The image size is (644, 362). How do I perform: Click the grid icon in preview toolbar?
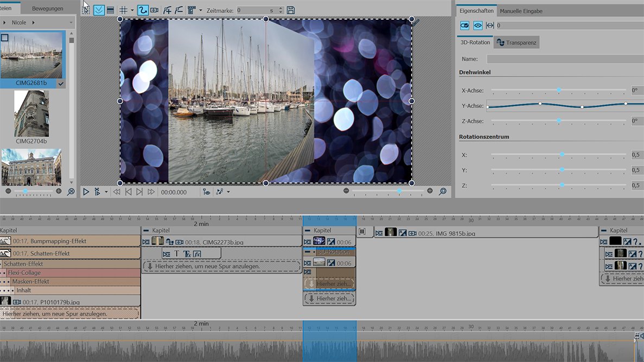click(123, 10)
